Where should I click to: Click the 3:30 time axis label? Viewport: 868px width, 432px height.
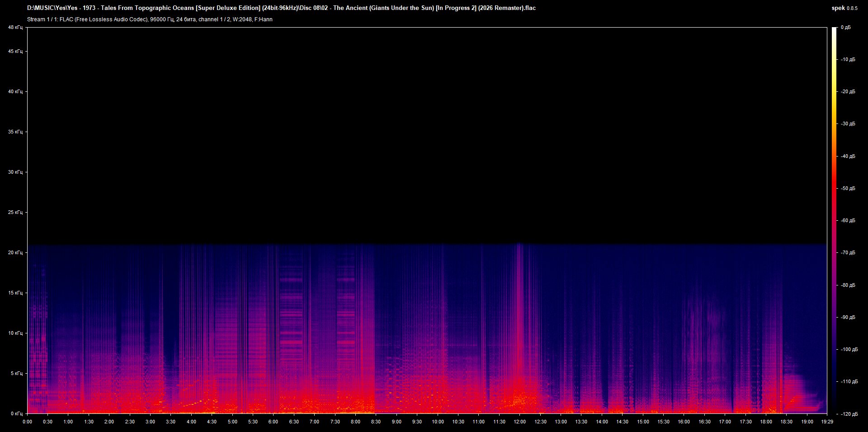170,422
